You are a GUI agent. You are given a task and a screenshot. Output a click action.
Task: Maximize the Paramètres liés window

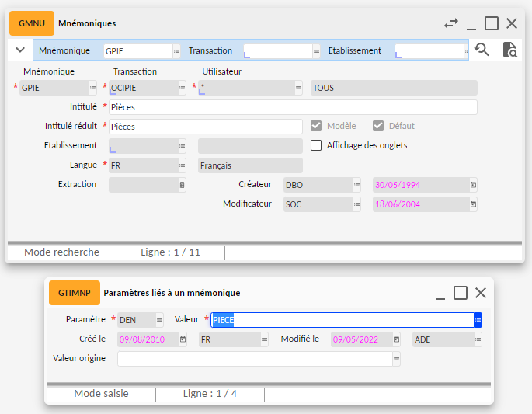coord(461,293)
